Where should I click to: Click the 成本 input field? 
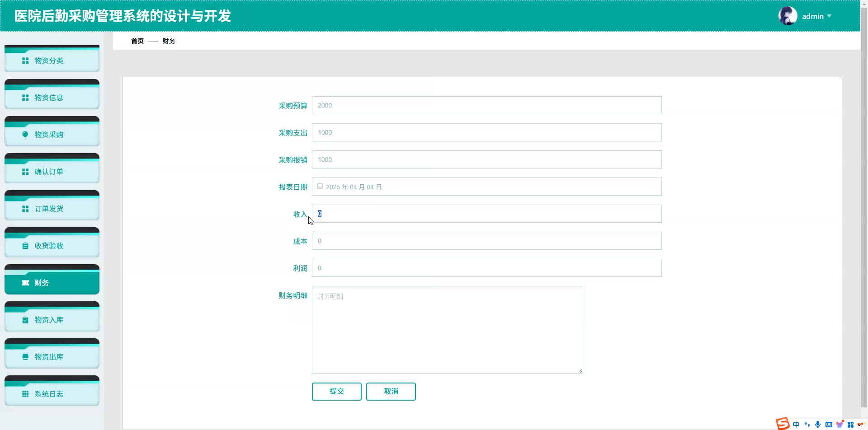pos(487,241)
